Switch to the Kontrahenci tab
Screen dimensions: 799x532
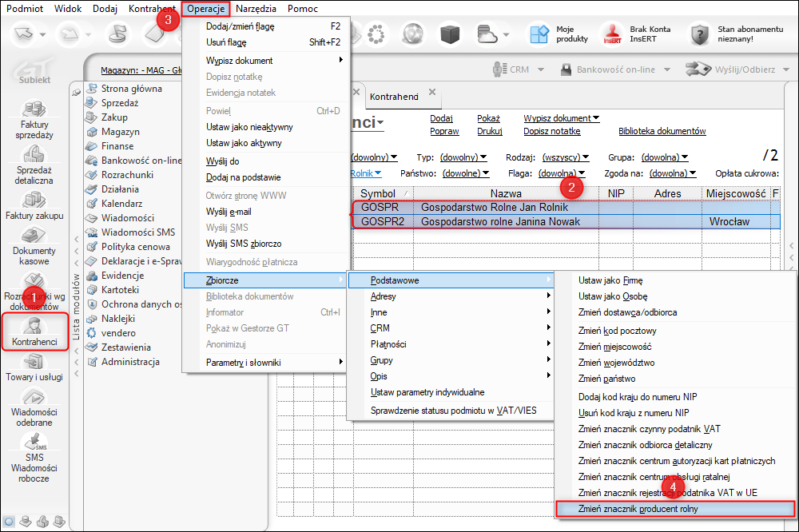(x=395, y=97)
